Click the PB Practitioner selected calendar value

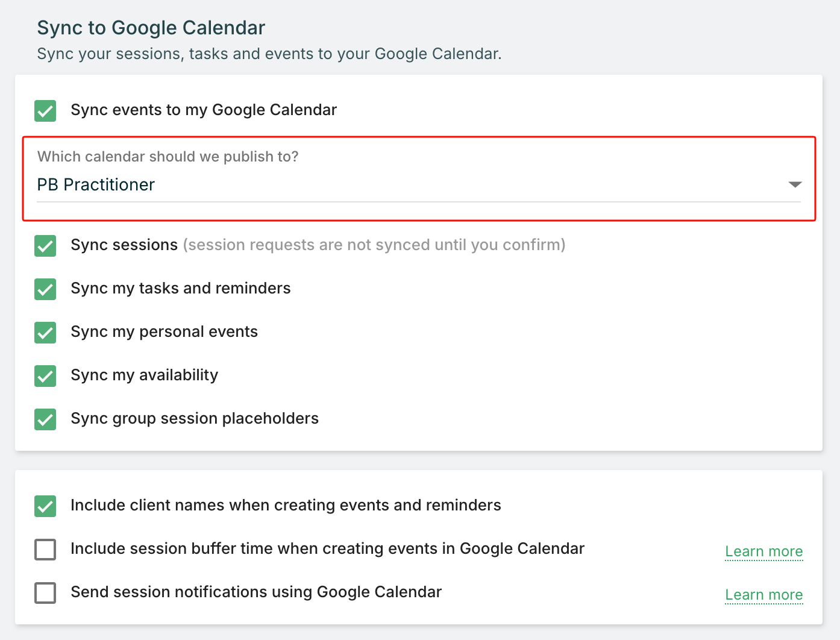click(96, 185)
